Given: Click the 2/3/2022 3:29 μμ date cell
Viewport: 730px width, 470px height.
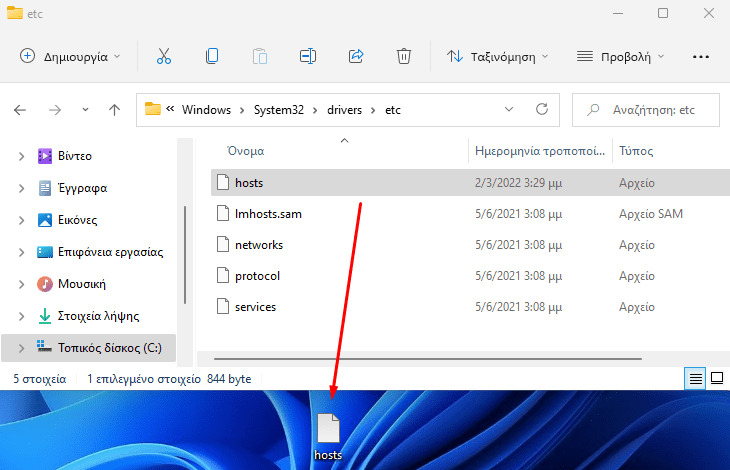Looking at the screenshot, I should pos(518,183).
